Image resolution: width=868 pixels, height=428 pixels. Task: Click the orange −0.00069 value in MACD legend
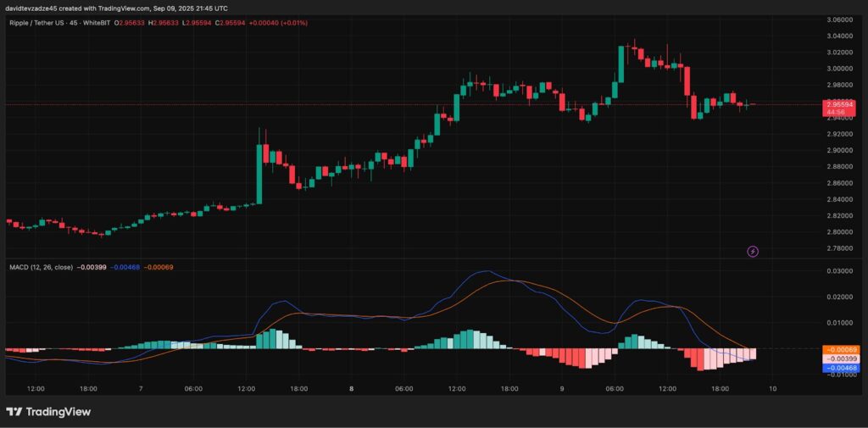pos(159,267)
